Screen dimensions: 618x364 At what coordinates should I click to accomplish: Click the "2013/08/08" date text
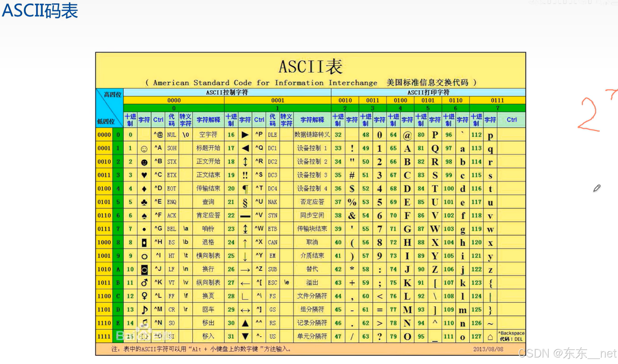click(x=488, y=349)
